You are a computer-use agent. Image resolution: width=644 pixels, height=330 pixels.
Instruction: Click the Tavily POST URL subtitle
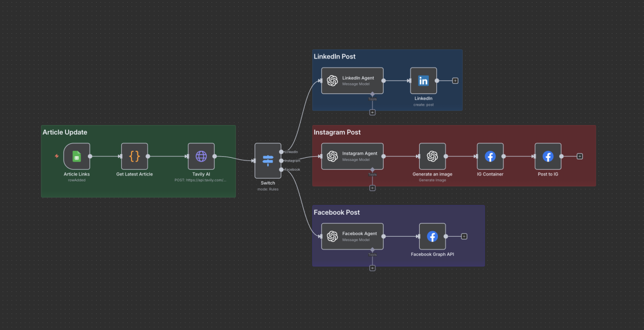point(201,180)
